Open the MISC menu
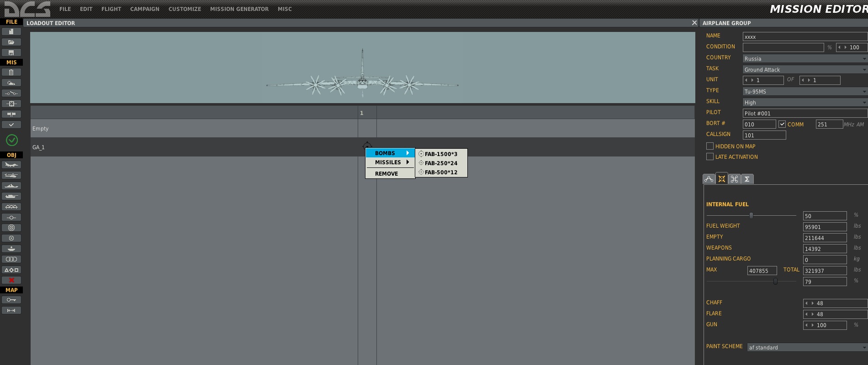This screenshot has height=365, width=868. click(285, 9)
